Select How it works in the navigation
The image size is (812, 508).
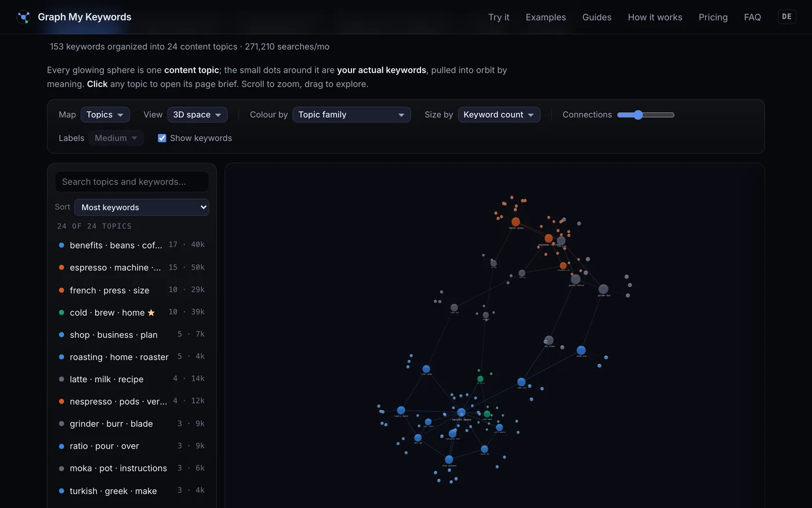click(x=655, y=17)
